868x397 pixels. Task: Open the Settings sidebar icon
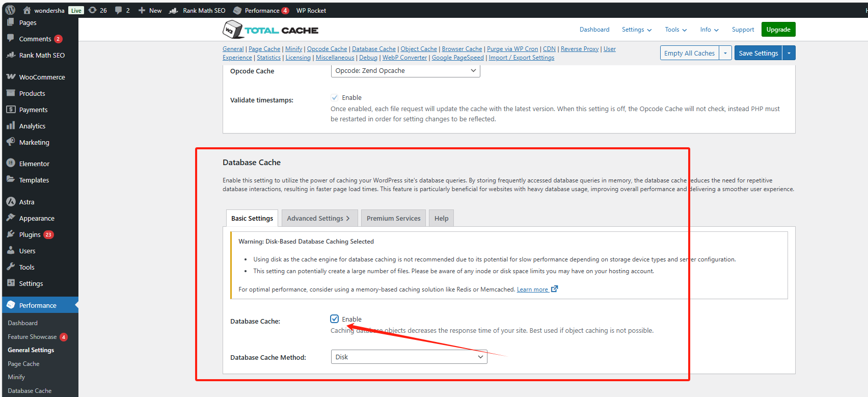[11, 283]
